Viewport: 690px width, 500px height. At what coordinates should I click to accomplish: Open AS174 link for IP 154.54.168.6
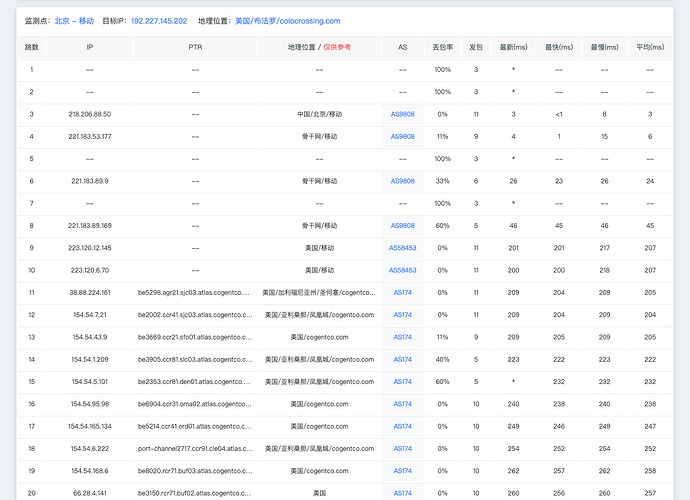pos(403,471)
